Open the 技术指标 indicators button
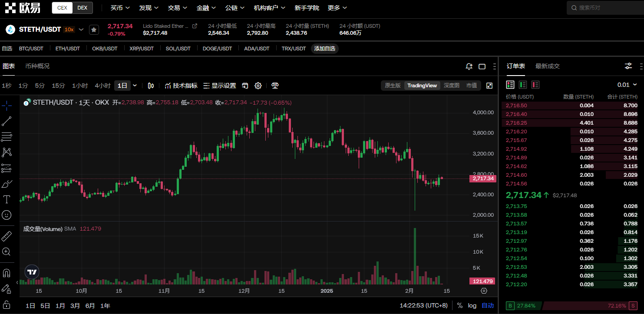This screenshot has width=644, height=314. 181,86
